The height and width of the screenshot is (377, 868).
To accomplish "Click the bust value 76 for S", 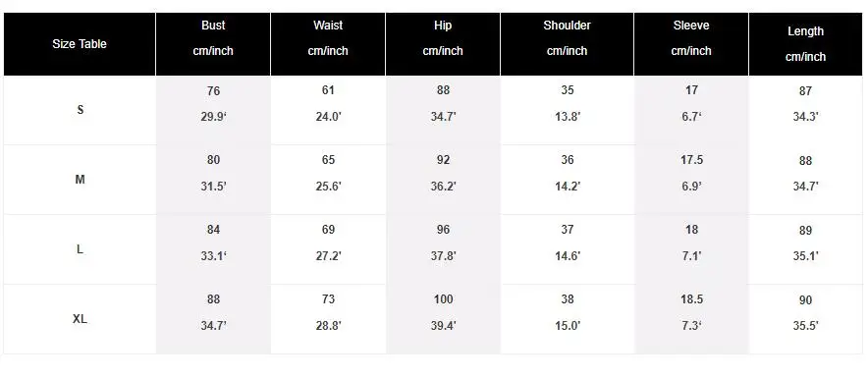I will 214,90.
